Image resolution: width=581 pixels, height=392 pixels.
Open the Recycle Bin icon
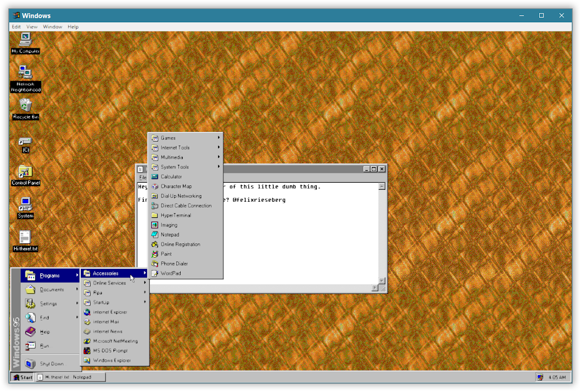(x=25, y=109)
